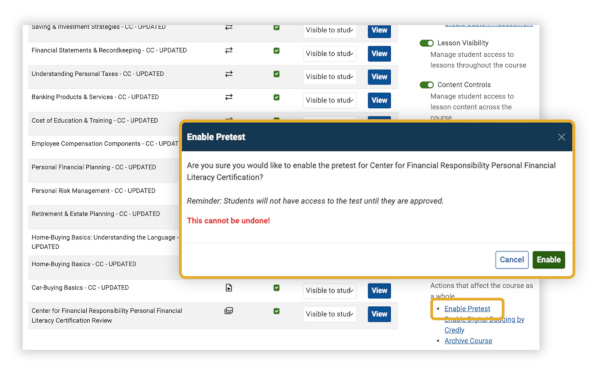The width and height of the screenshot is (600, 372).
Task: Toggle checkbox for Saving & Investment Strategies
Action: point(276,28)
